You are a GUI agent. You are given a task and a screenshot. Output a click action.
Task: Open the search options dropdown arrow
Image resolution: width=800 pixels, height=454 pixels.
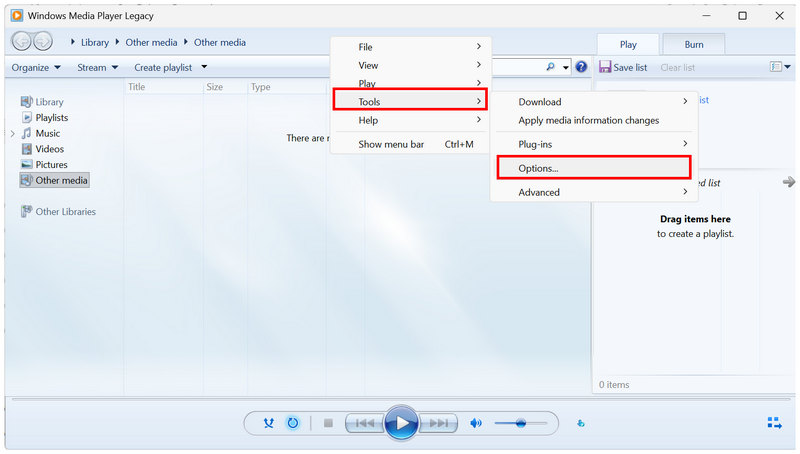566,67
